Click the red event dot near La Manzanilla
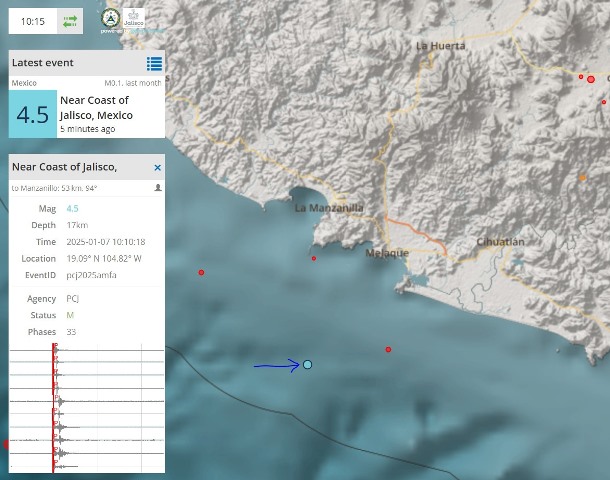 [314, 259]
